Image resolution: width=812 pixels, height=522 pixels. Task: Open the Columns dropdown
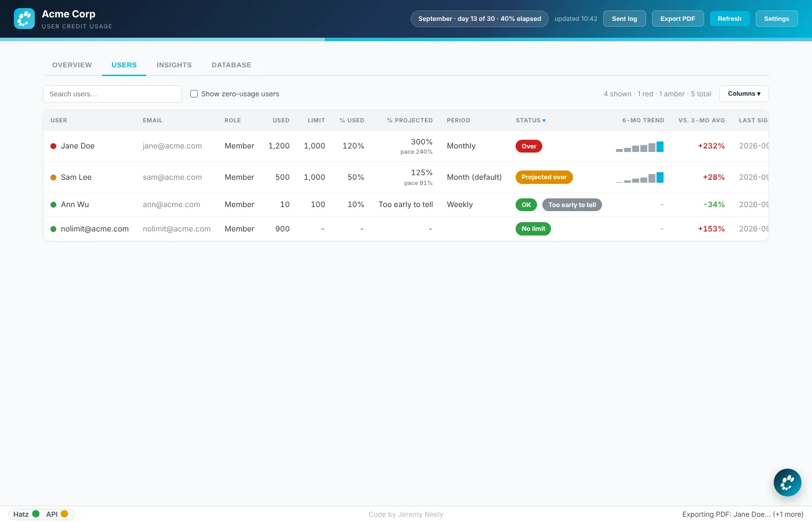click(744, 94)
